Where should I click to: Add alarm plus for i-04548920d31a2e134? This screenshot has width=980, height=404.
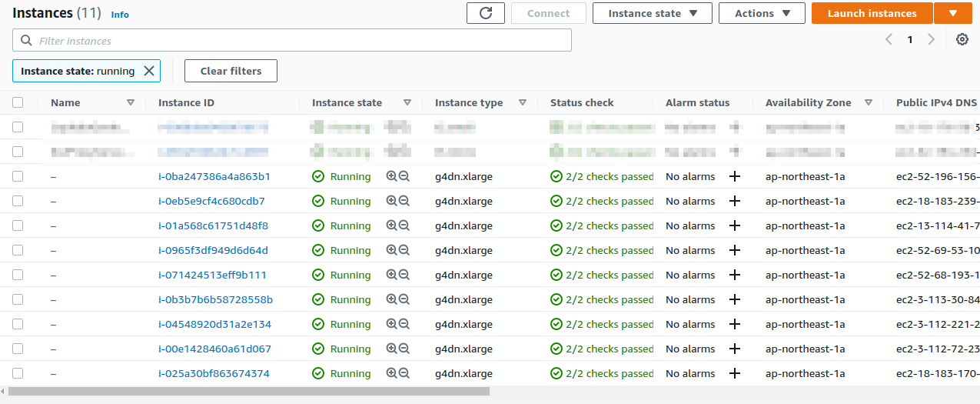pos(735,324)
